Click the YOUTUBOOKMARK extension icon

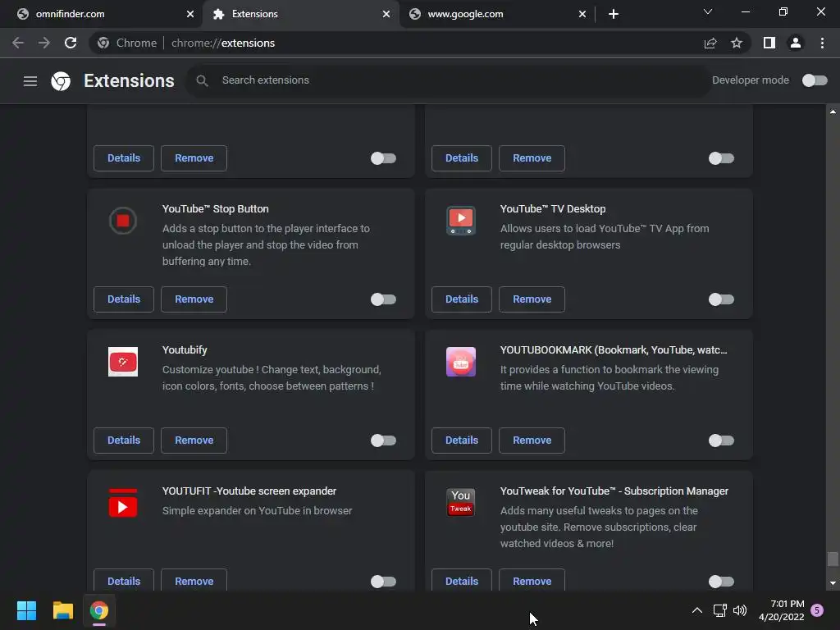pyautogui.click(x=461, y=362)
